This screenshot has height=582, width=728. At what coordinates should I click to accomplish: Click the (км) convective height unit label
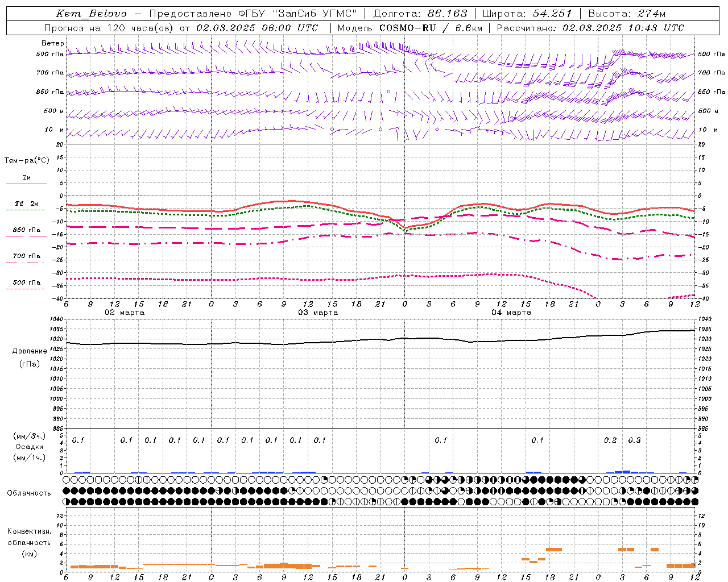pyautogui.click(x=29, y=554)
